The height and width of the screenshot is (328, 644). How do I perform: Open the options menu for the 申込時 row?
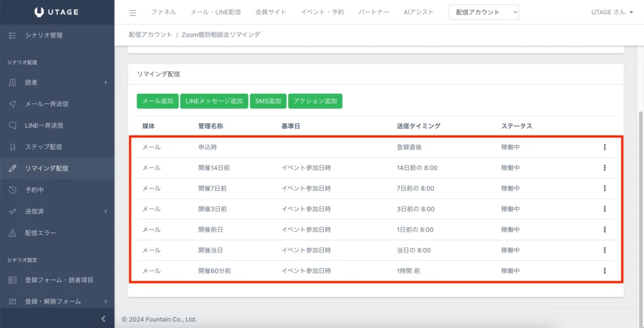(604, 147)
